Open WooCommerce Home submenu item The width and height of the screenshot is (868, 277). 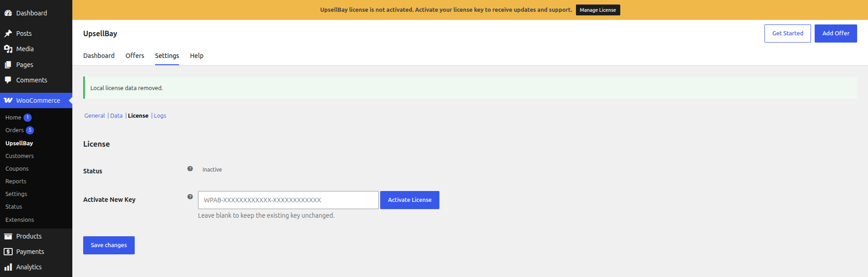click(13, 118)
